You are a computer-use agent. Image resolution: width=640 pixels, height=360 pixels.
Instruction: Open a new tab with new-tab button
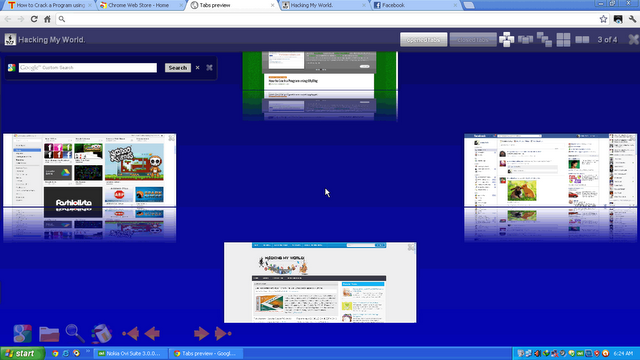click(469, 5)
